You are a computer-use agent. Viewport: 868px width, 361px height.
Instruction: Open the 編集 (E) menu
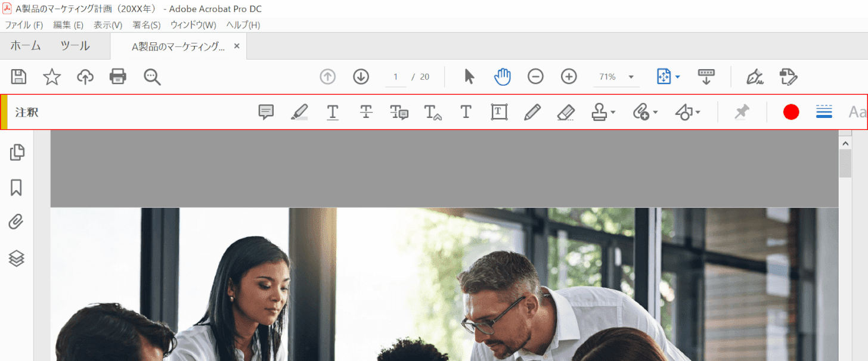tap(68, 25)
